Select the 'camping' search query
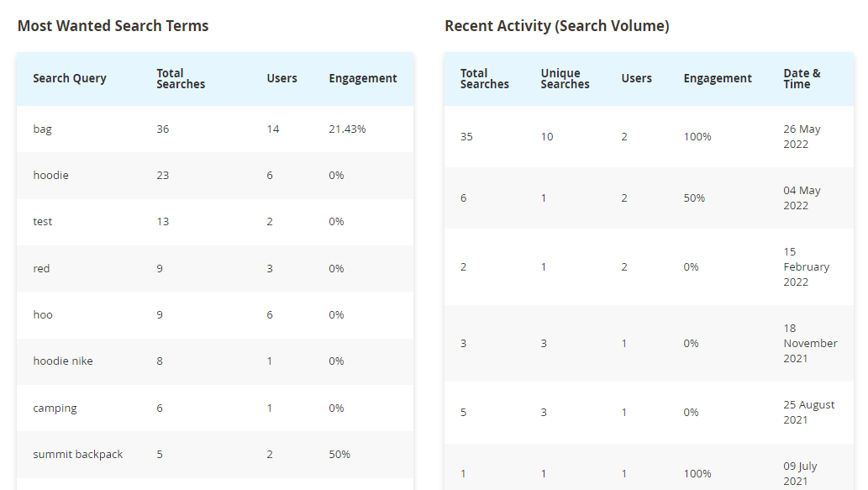Image resolution: width=868 pixels, height=490 pixels. tap(55, 408)
